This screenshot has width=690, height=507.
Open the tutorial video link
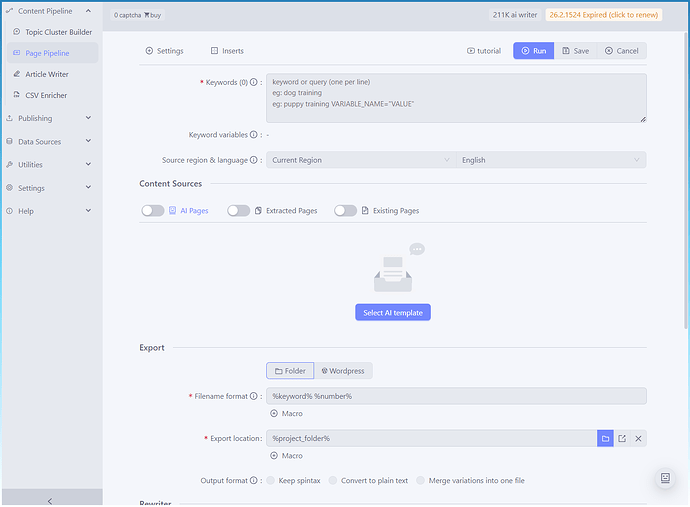point(484,51)
